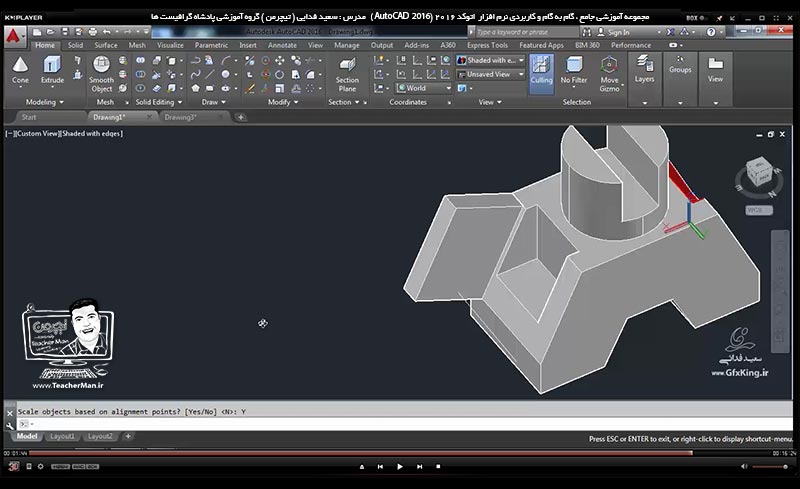Expand the Modeling panel dropdown
Viewport: 800px width, 489px height.
point(45,102)
